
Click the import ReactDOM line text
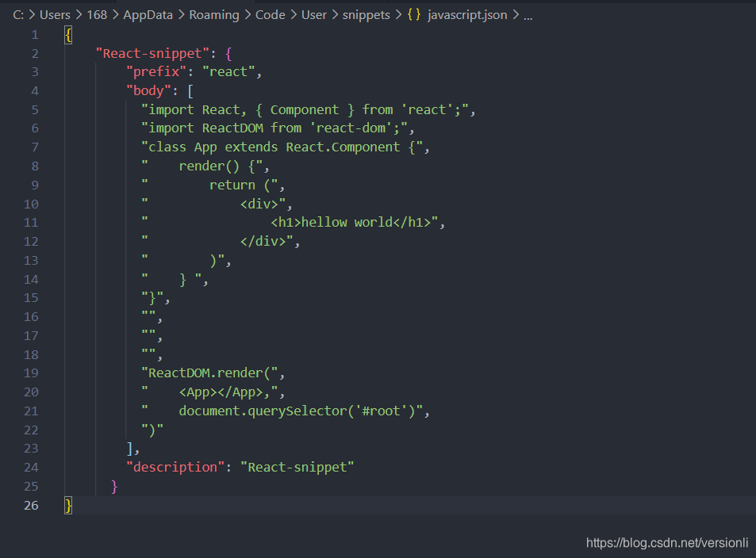click(274, 128)
